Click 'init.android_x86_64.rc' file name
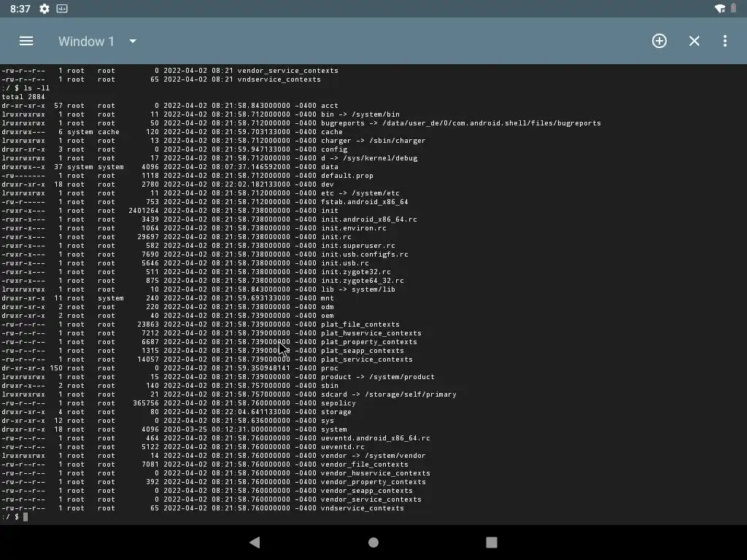This screenshot has width=747, height=560. (x=368, y=219)
